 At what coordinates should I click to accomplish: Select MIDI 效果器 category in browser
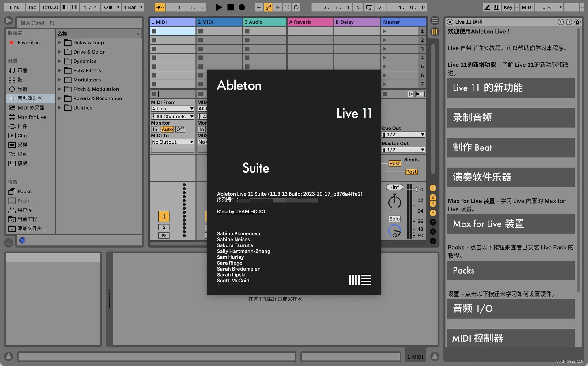pos(31,107)
